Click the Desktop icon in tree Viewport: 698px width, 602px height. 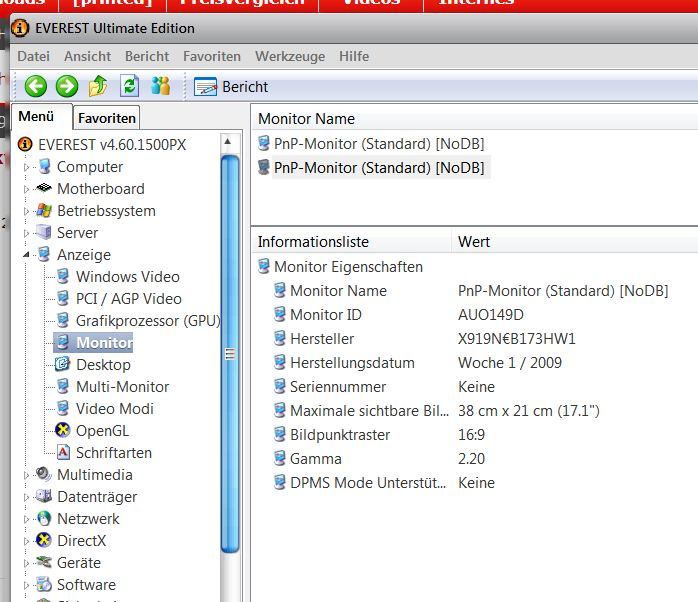62,364
